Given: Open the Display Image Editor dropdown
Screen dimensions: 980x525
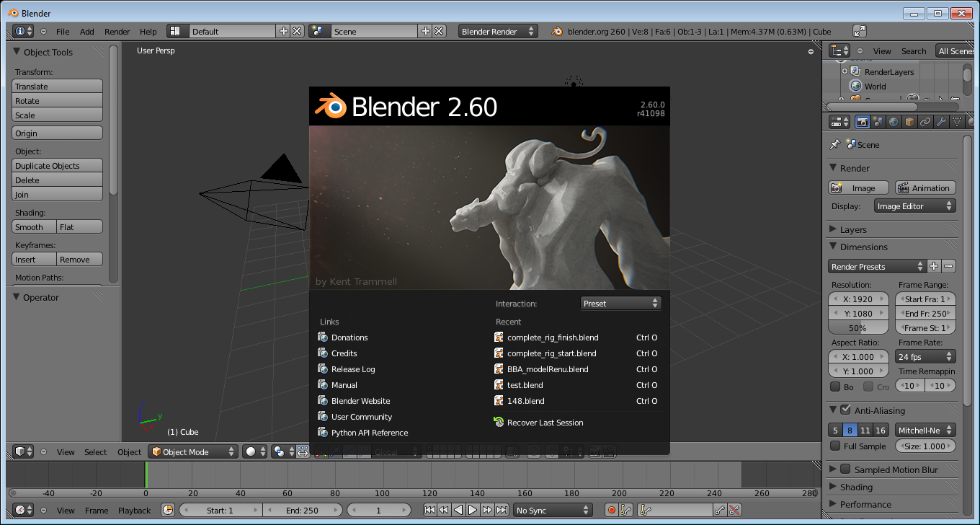Looking at the screenshot, I should 914,206.
